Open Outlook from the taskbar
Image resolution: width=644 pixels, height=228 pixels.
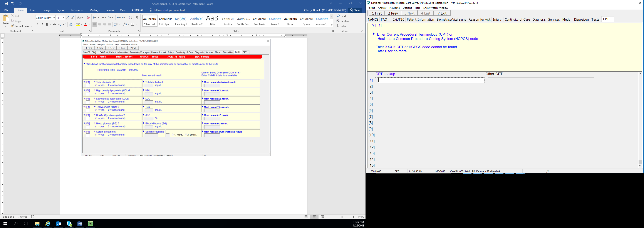(59, 224)
